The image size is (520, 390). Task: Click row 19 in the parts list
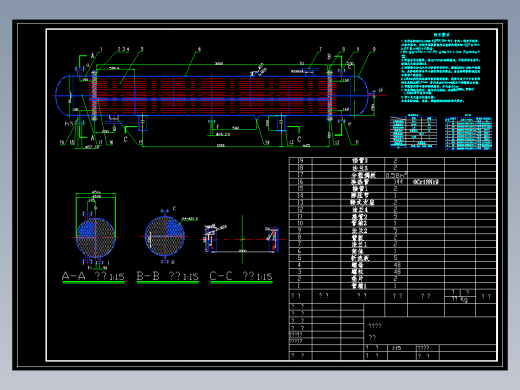click(x=392, y=161)
